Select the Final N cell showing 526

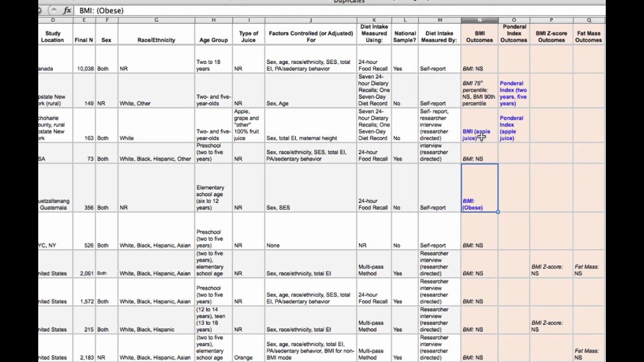[x=84, y=231]
